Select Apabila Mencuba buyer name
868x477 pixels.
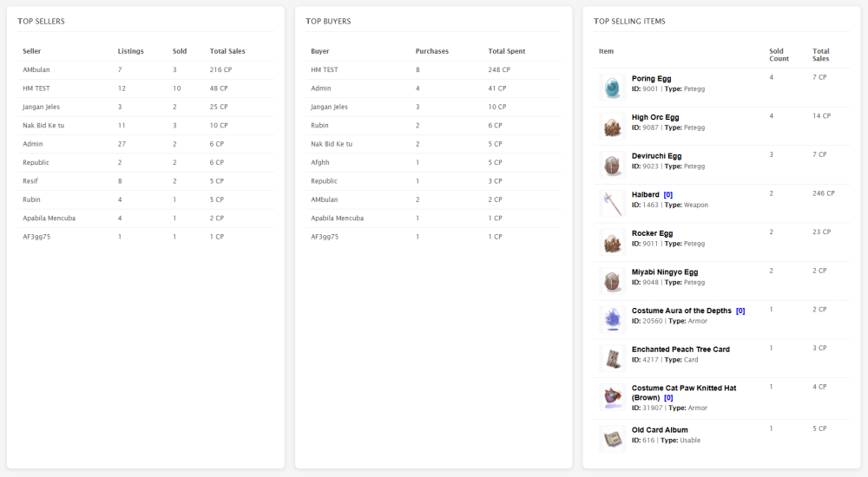pos(338,218)
